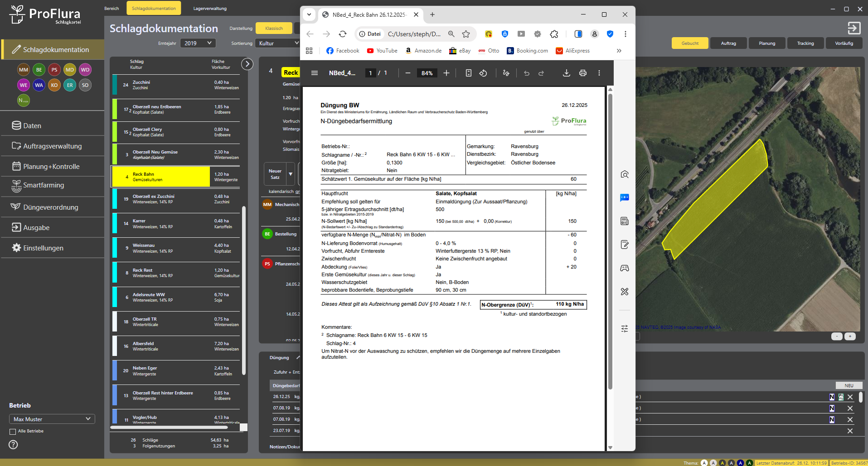Open the Facebook bookmark

(343, 51)
